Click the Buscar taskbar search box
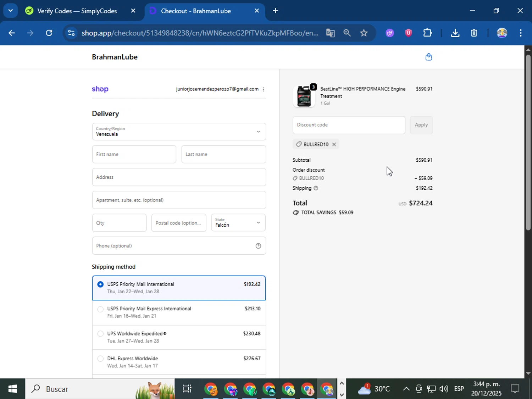This screenshot has width=532, height=399. coord(100,389)
